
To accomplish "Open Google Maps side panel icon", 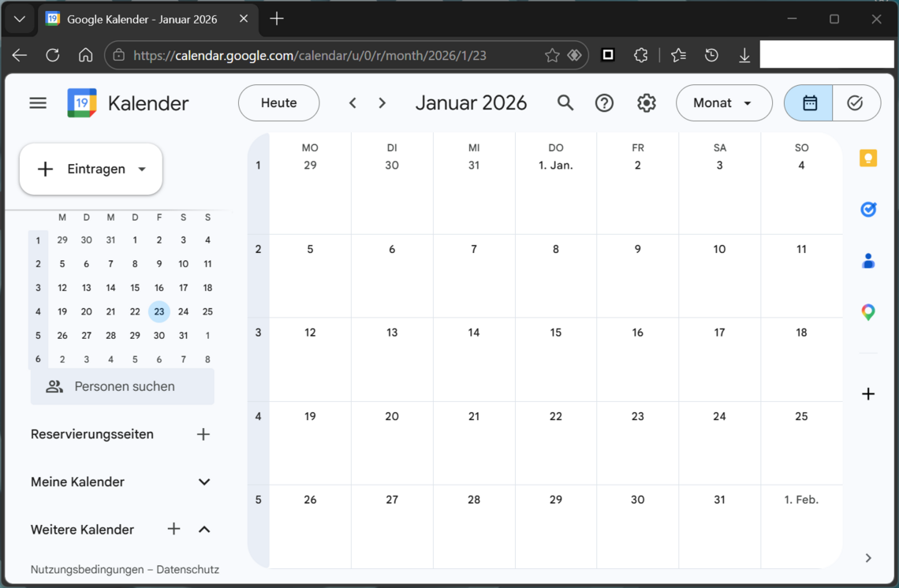I will tap(867, 312).
